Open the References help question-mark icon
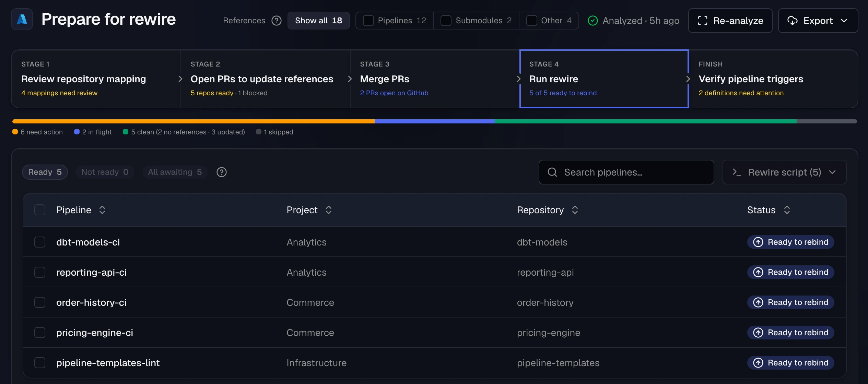The image size is (868, 384). coord(277,21)
